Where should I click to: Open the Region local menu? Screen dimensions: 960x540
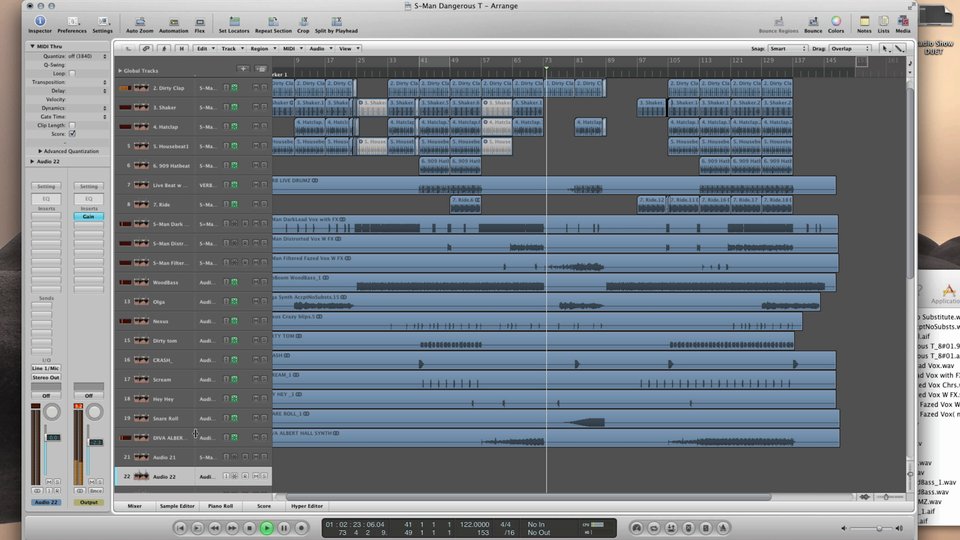coord(262,48)
